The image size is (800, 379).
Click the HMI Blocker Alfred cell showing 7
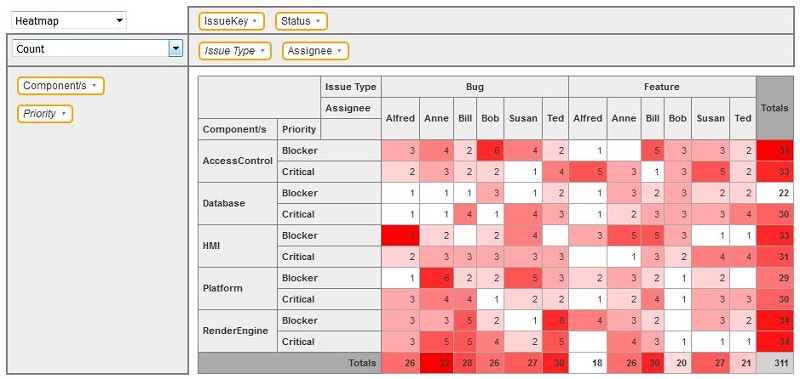coord(401,236)
